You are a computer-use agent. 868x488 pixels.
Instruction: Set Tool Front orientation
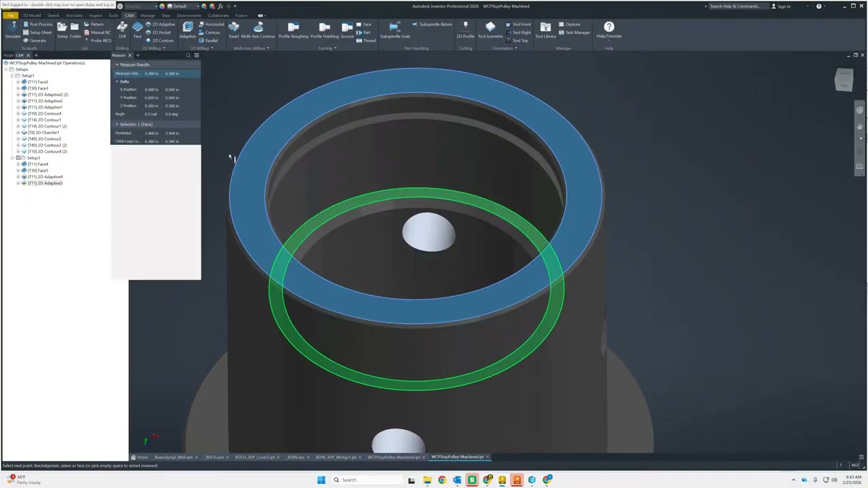click(518, 24)
